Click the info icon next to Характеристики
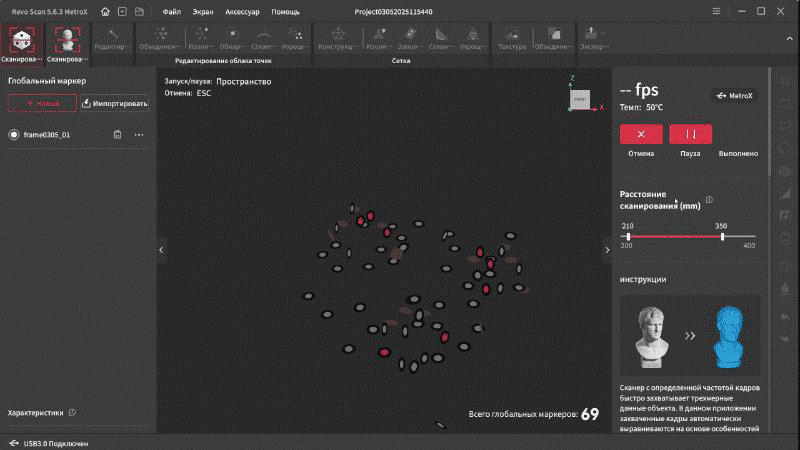The height and width of the screenshot is (450, 800). [72, 412]
